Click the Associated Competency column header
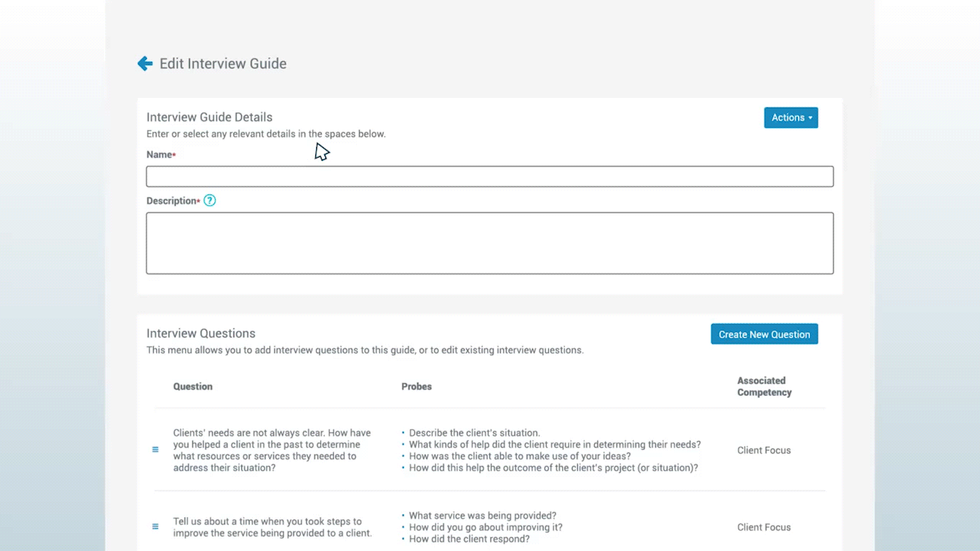The height and width of the screenshot is (551, 980). tap(764, 386)
